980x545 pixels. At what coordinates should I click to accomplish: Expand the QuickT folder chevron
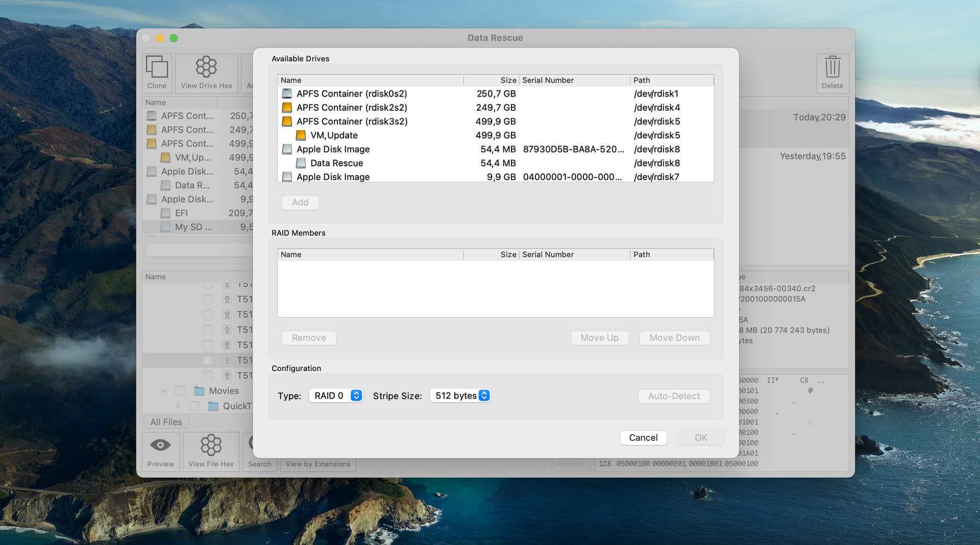pyautogui.click(x=178, y=406)
